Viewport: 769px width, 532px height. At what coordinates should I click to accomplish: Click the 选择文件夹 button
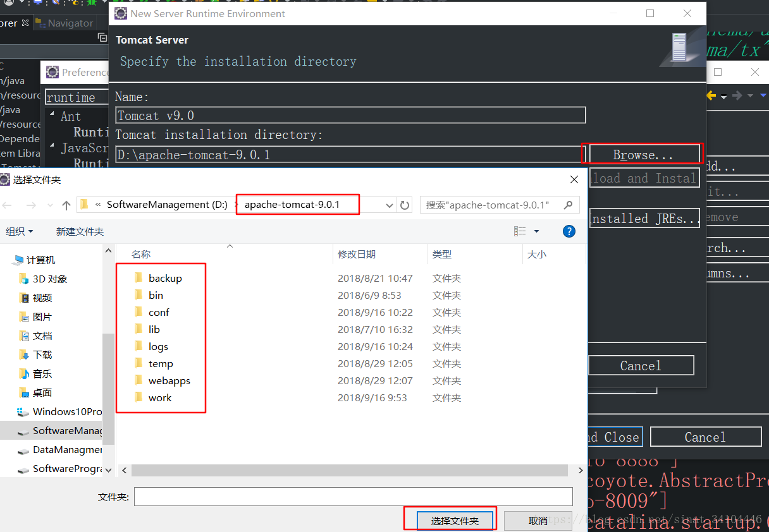[x=455, y=521]
